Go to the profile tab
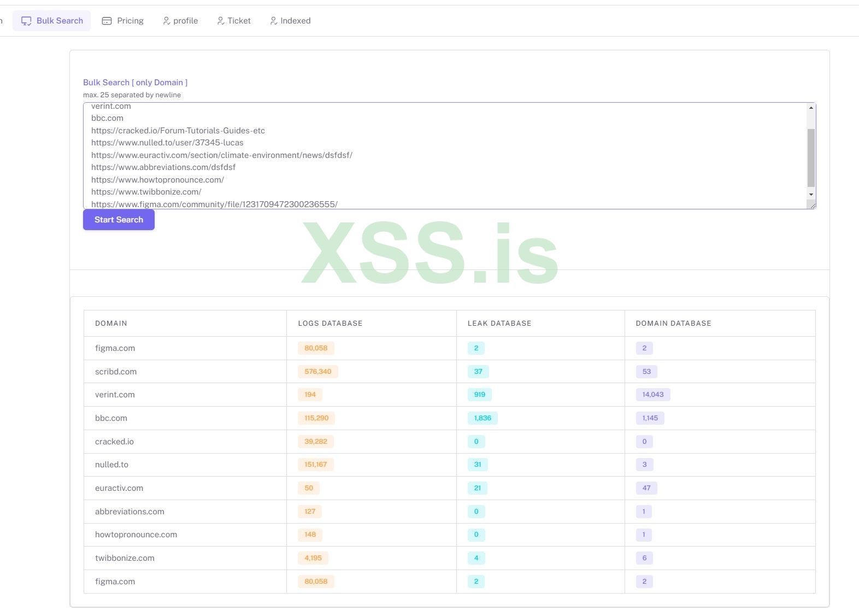Image resolution: width=859 pixels, height=616 pixels. tap(180, 21)
